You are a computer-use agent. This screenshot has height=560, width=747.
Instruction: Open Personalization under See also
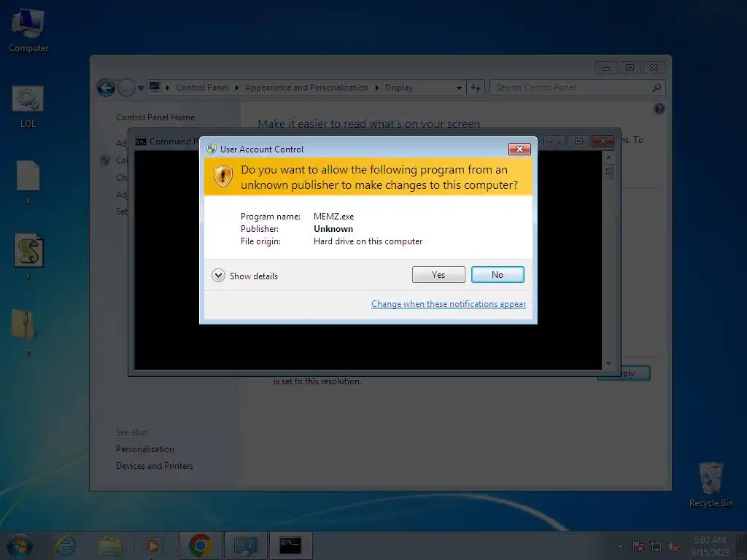(x=145, y=449)
